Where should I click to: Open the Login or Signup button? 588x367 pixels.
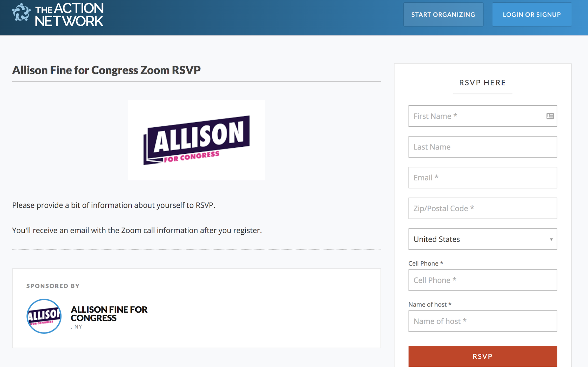(532, 15)
